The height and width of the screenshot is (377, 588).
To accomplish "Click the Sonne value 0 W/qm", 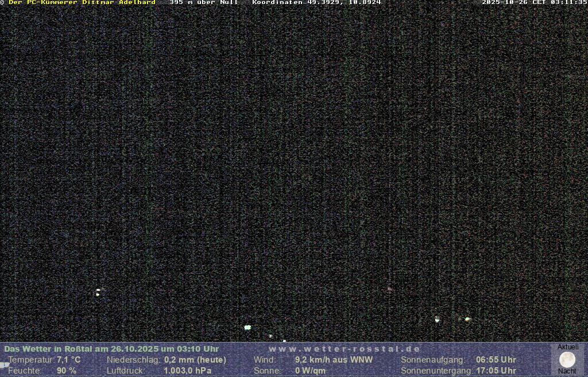I will click(310, 371).
